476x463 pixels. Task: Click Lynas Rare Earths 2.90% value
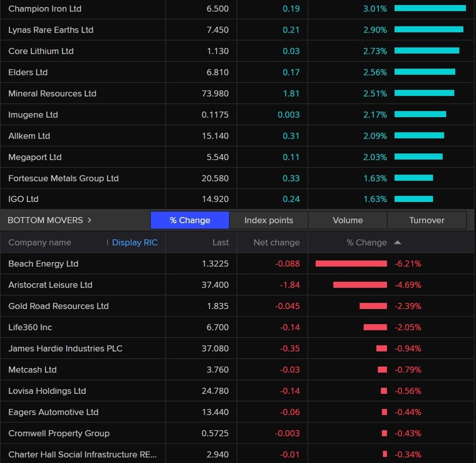375,30
